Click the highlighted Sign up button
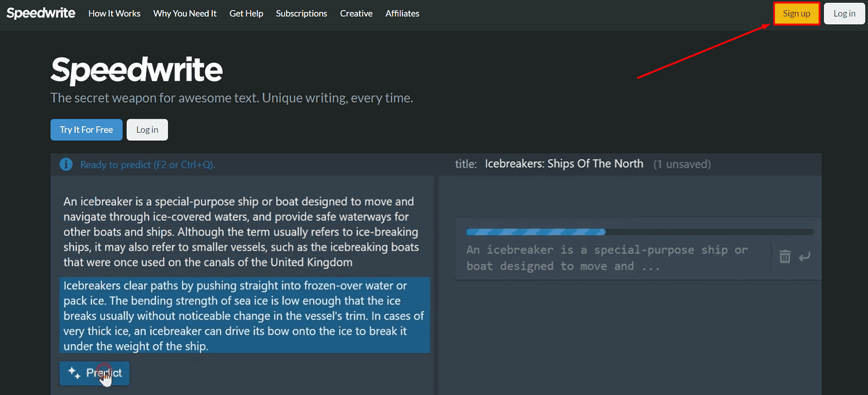This screenshot has height=395, width=868. [796, 13]
